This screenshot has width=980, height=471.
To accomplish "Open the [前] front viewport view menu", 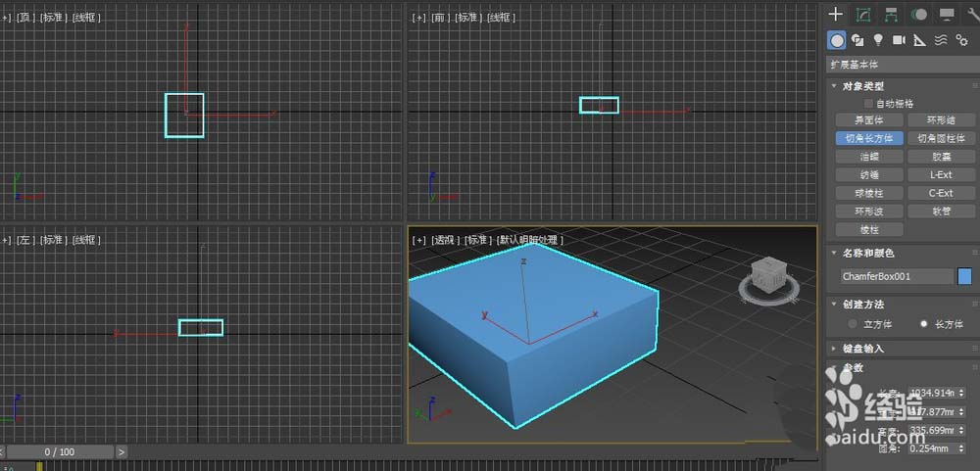I will click(x=441, y=18).
